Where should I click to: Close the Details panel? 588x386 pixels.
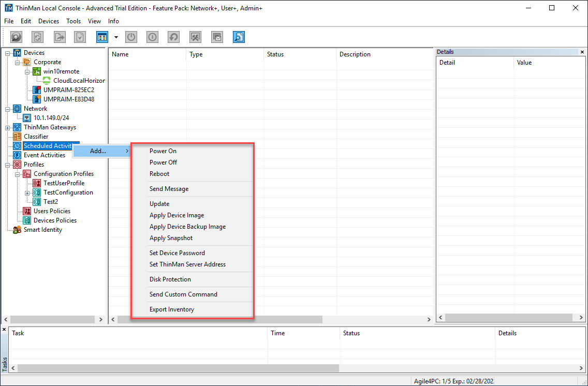582,52
